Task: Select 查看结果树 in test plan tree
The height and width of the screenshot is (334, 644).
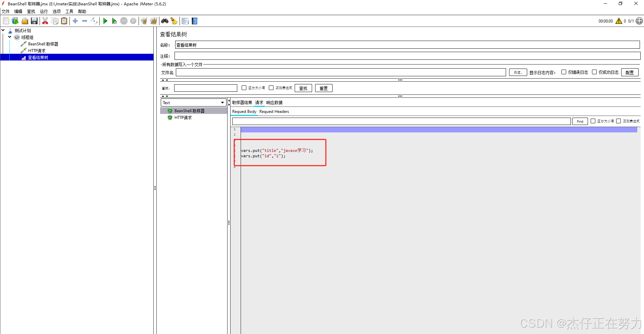Action: tap(38, 57)
